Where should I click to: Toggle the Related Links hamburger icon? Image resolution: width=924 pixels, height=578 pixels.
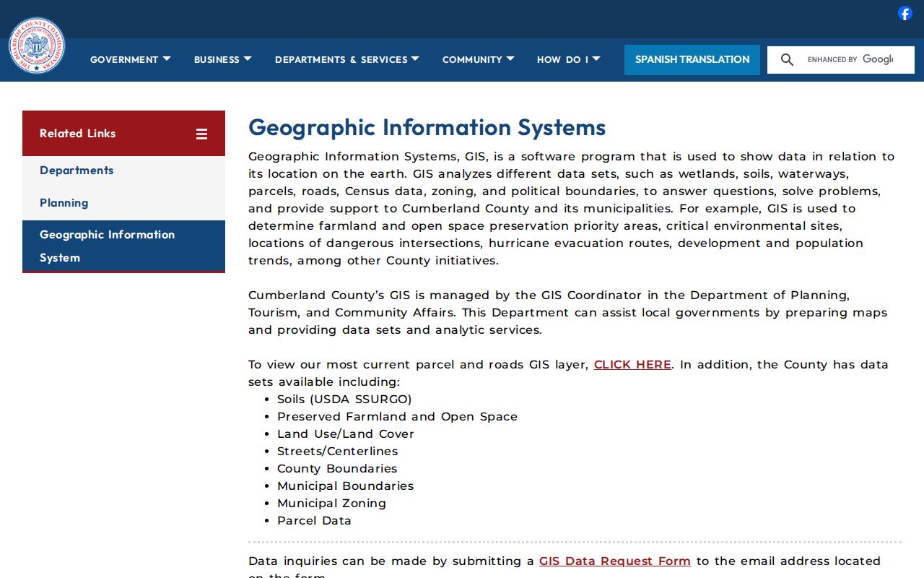click(201, 134)
